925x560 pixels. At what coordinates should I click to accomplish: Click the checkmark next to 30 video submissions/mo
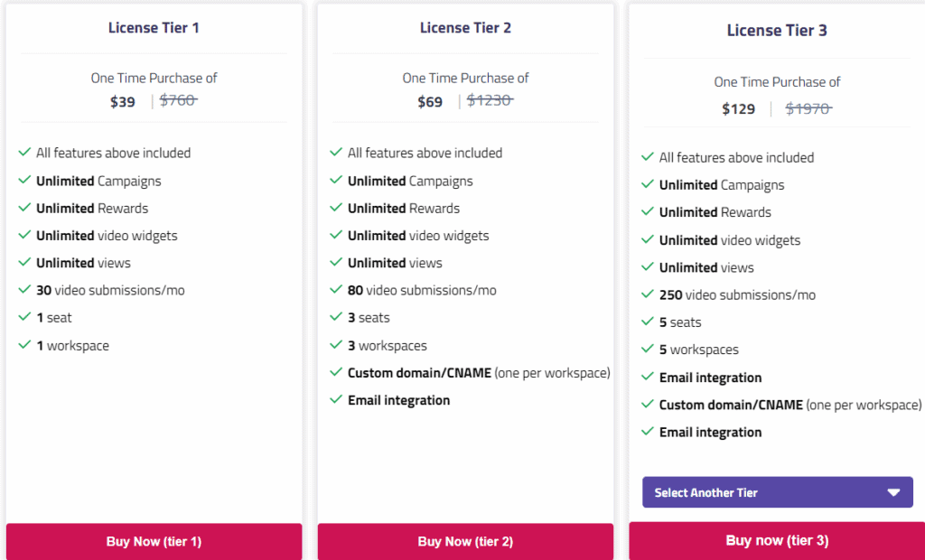[24, 290]
